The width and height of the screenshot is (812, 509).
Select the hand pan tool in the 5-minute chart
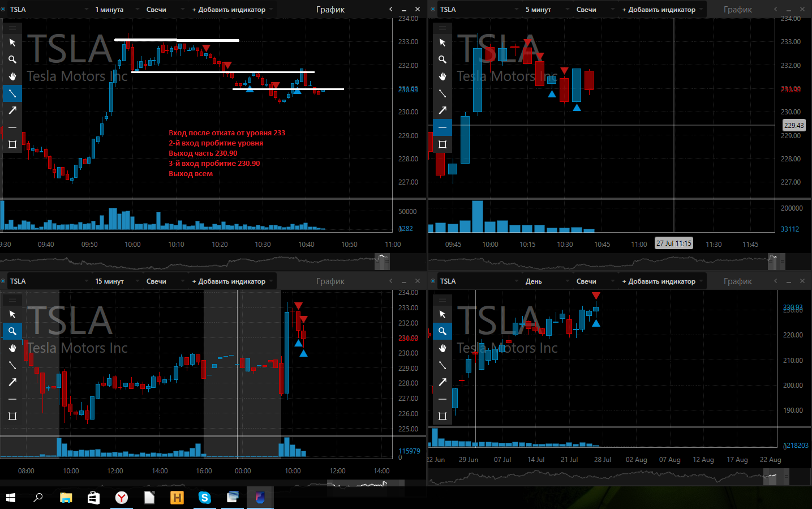442,76
